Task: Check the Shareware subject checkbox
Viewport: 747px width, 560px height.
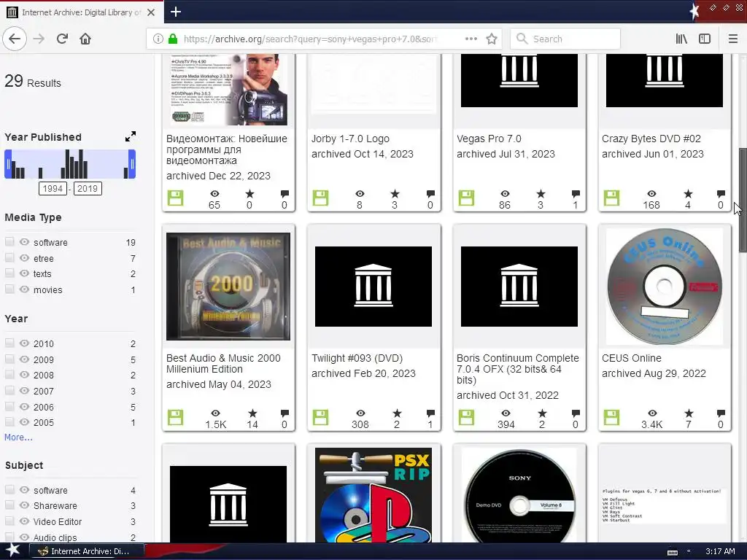Action: click(9, 505)
